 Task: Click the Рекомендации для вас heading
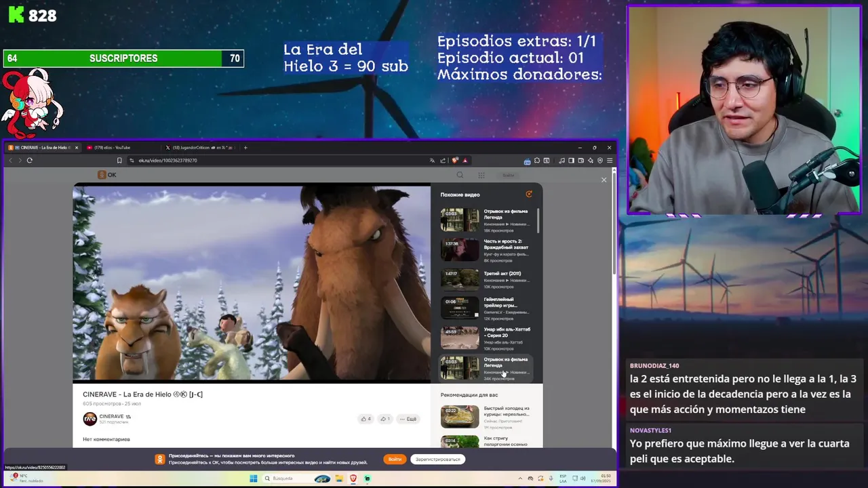pos(469,394)
